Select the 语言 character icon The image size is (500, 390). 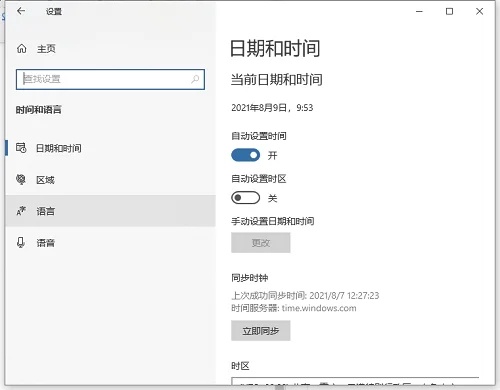coord(21,211)
